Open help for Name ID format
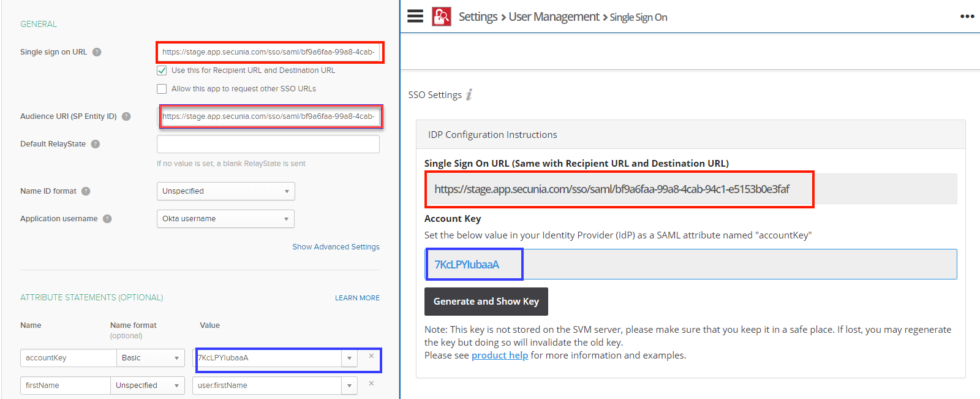Screen dimensions: 980x399 [86, 191]
